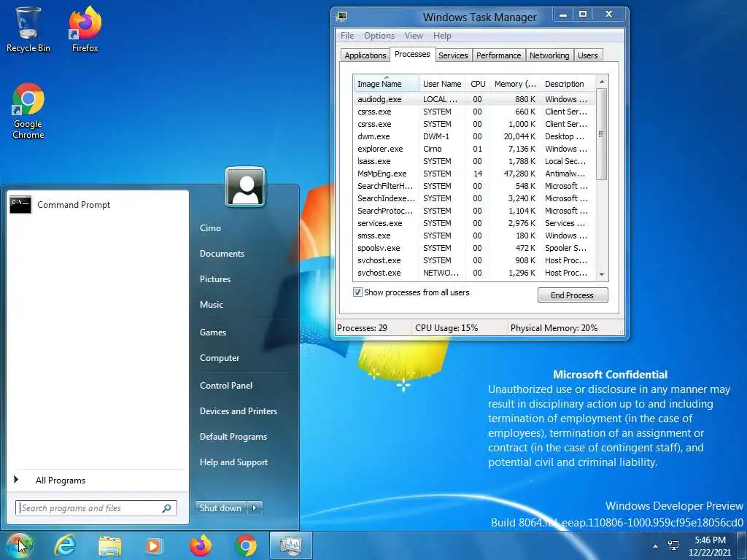This screenshot has height=560, width=747.
Task: Click the Task Manager taskbar button
Action: [290, 545]
